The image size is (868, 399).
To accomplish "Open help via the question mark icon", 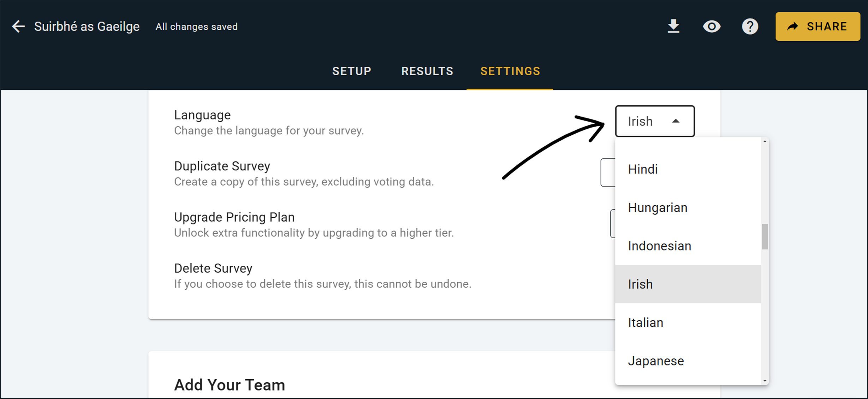I will coord(750,27).
